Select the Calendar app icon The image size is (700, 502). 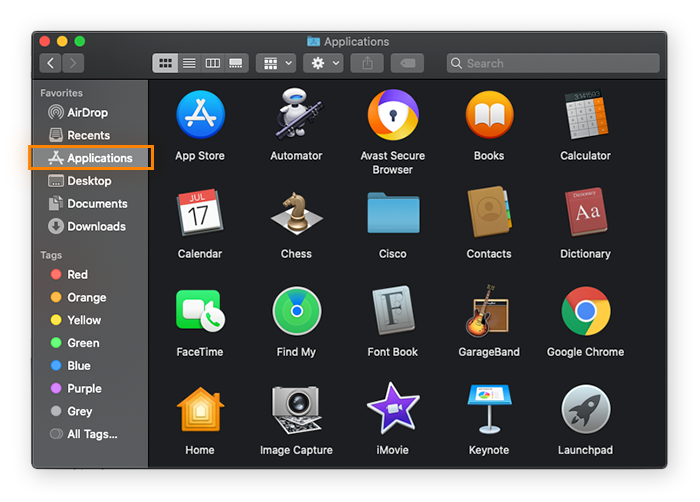point(200,212)
